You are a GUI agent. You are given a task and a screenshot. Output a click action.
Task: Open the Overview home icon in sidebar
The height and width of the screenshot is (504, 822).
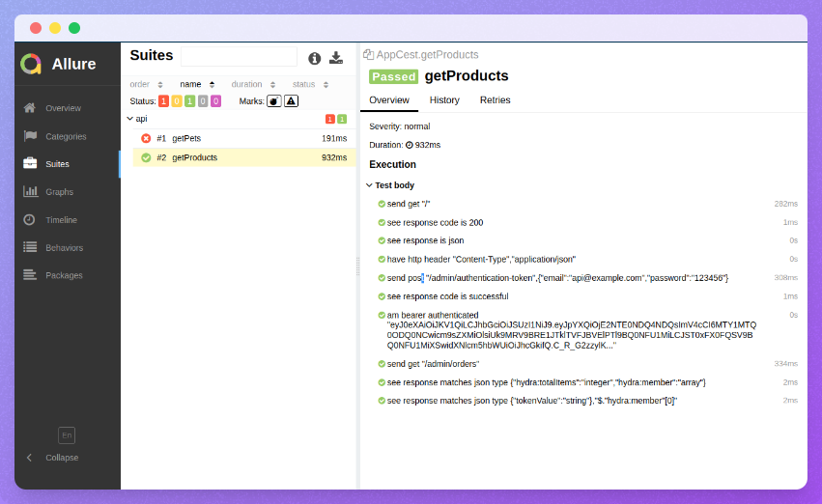tap(30, 108)
